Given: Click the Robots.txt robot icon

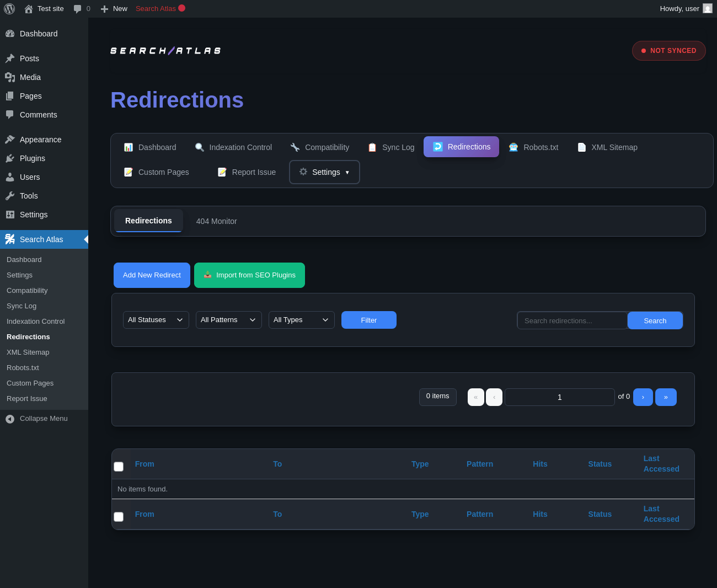Looking at the screenshot, I should (513, 147).
